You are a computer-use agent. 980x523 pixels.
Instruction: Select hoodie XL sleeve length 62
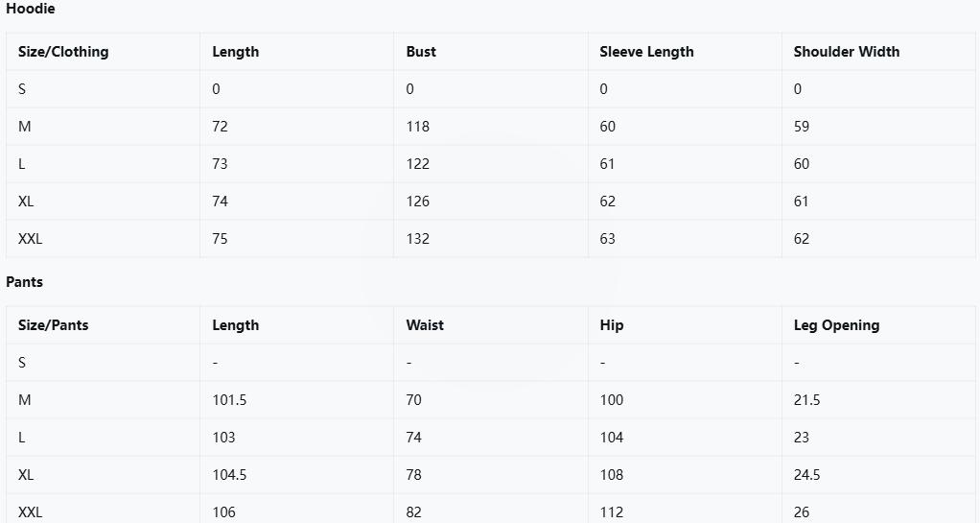coord(608,202)
